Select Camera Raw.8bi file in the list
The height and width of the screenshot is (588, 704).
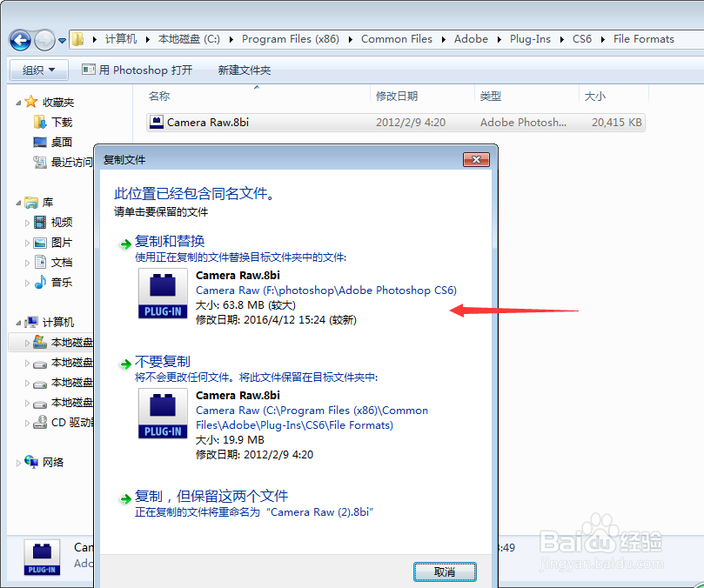(396, 122)
